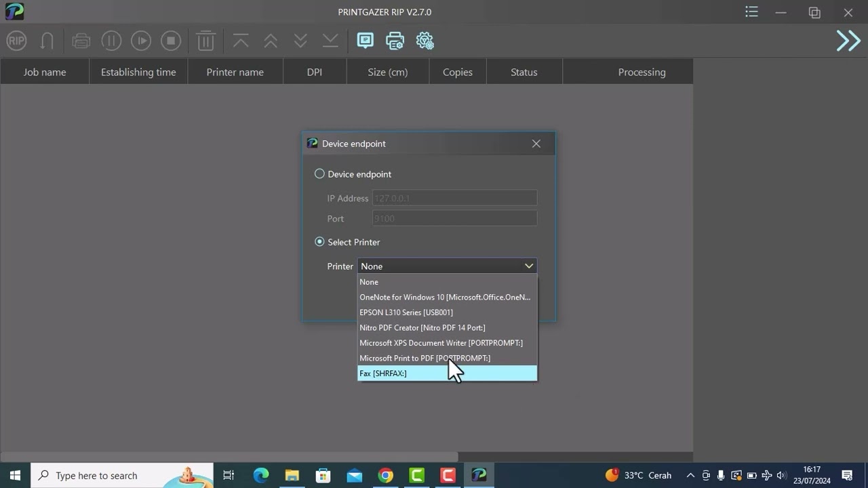Move job to top arrow icon

point(241,41)
